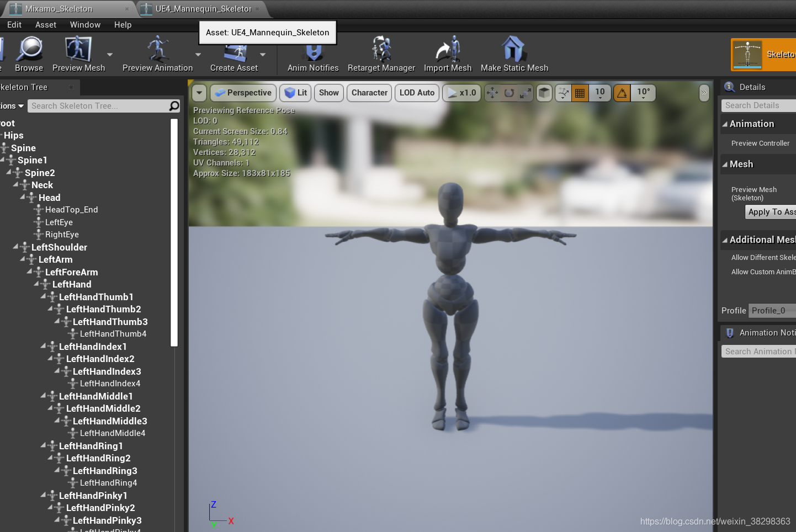Toggle rotation snapping angle icon

[622, 93]
